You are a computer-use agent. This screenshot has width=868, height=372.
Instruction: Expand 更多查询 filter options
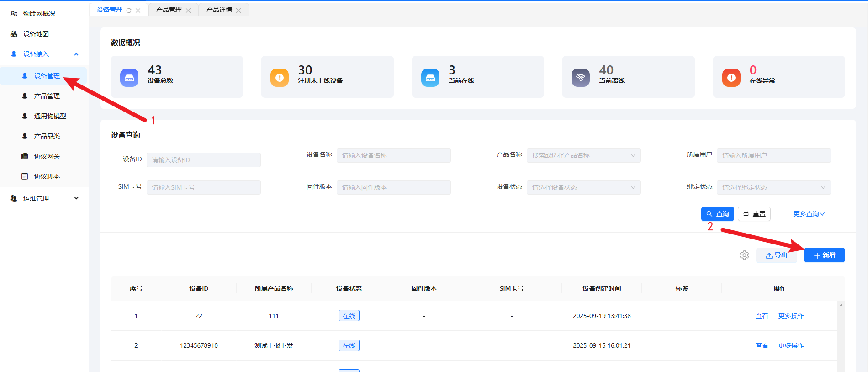click(x=809, y=214)
